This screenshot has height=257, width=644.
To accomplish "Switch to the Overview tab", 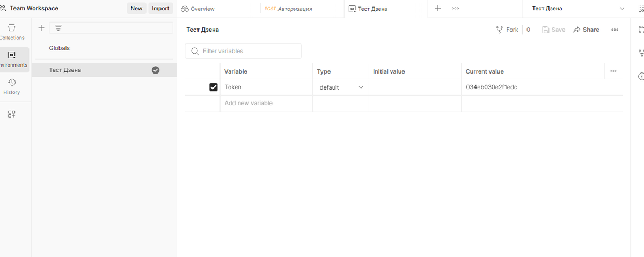I will click(198, 9).
